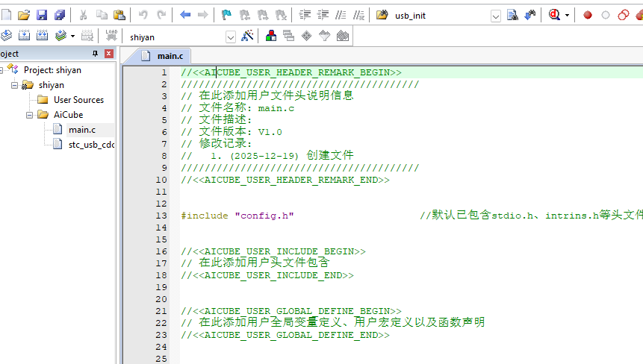Navigate backwards with blue left arrow
The image size is (643, 364).
point(185,15)
